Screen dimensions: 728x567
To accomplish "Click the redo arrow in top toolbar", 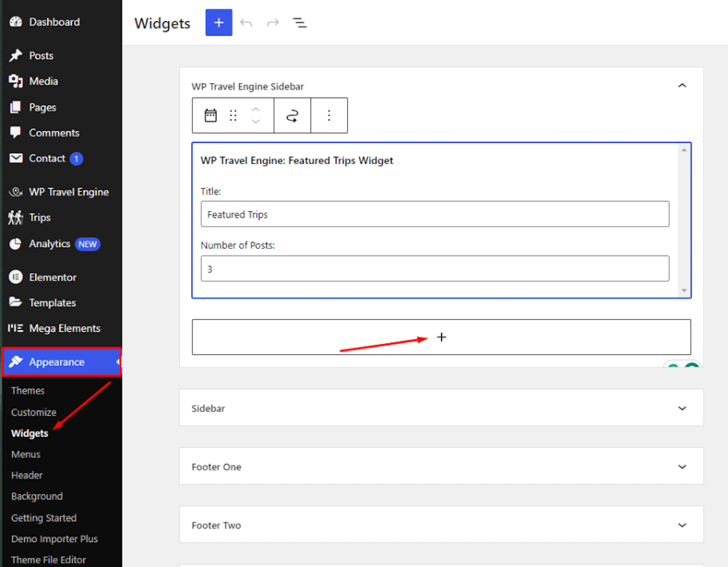I will pyautogui.click(x=273, y=23).
